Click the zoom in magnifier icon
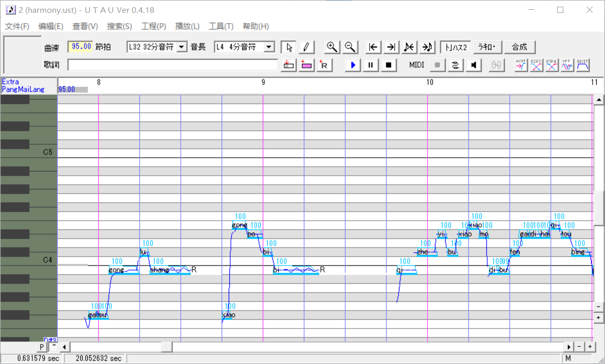Screen dimensions: 605x364 (332, 47)
